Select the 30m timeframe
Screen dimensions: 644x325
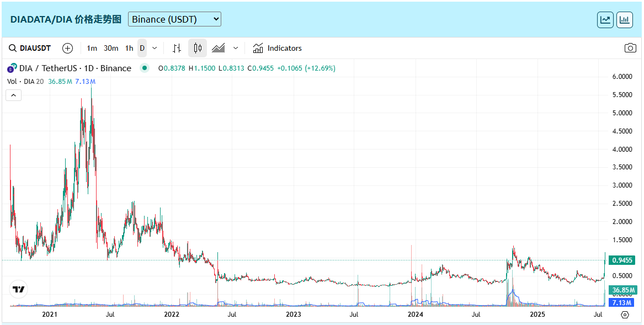tap(111, 48)
